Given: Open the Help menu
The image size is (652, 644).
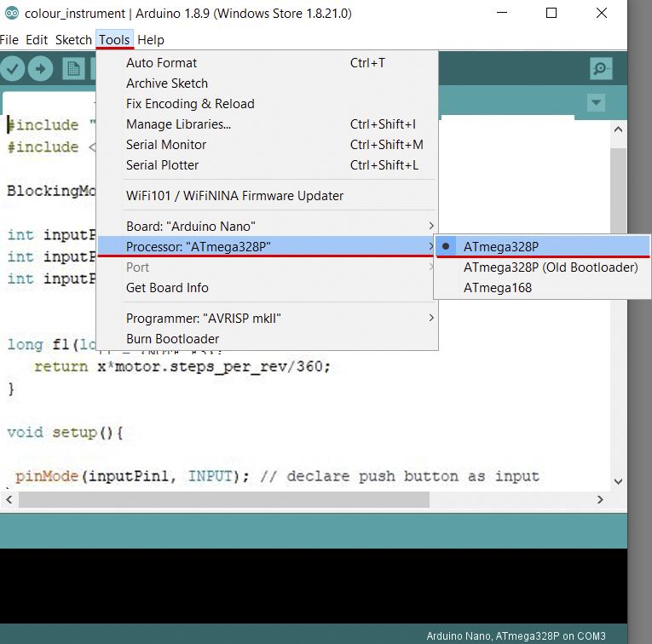Looking at the screenshot, I should click(151, 40).
